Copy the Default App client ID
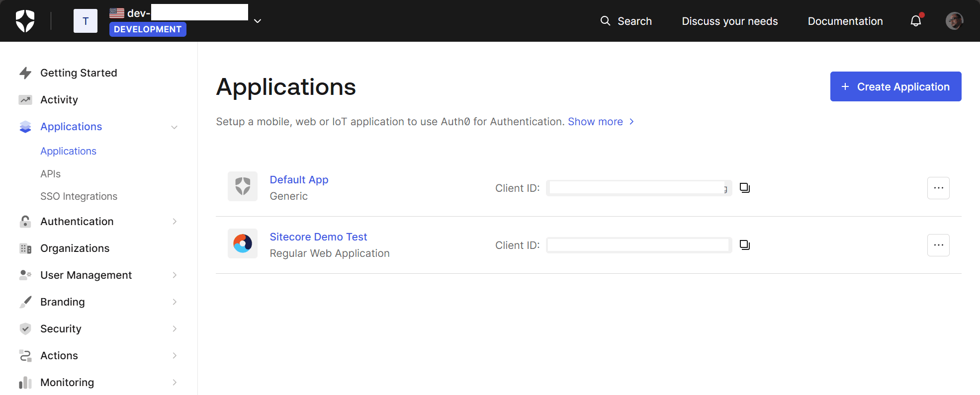 (744, 188)
